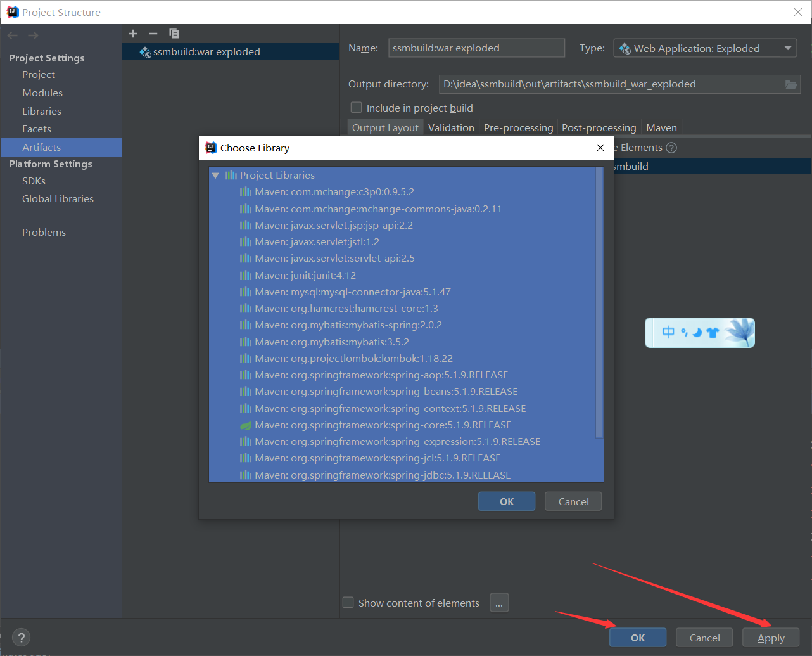The width and height of the screenshot is (812, 656).
Task: Click the Chinese input mode icon in IME bar
Action: 668,332
